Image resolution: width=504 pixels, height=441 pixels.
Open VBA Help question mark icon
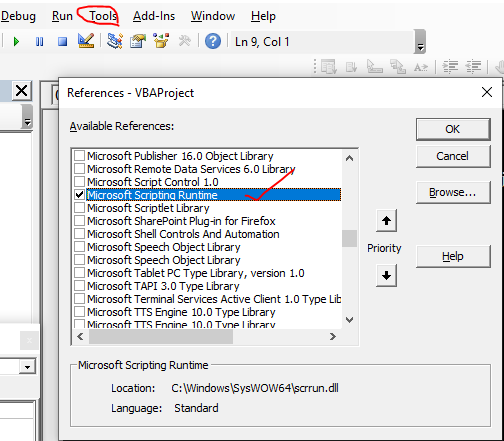pos(213,41)
